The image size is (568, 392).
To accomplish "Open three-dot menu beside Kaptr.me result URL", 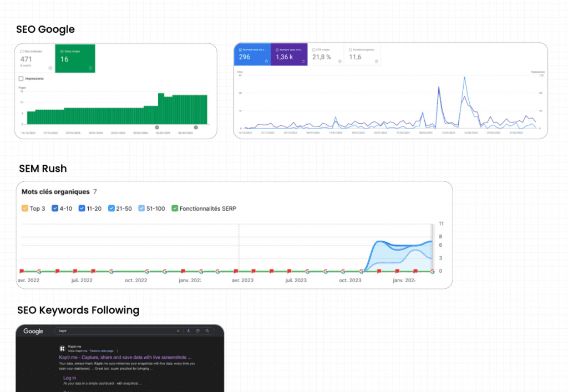I will click(x=118, y=351).
